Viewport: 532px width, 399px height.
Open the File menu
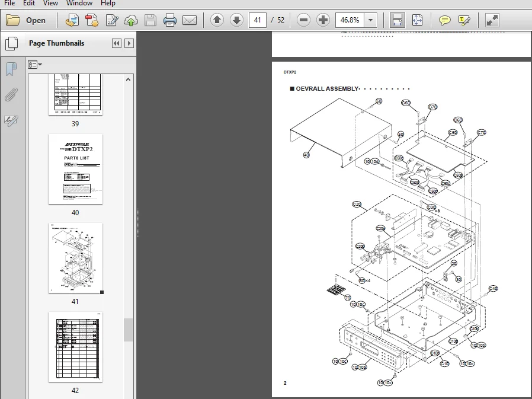[x=9, y=3]
